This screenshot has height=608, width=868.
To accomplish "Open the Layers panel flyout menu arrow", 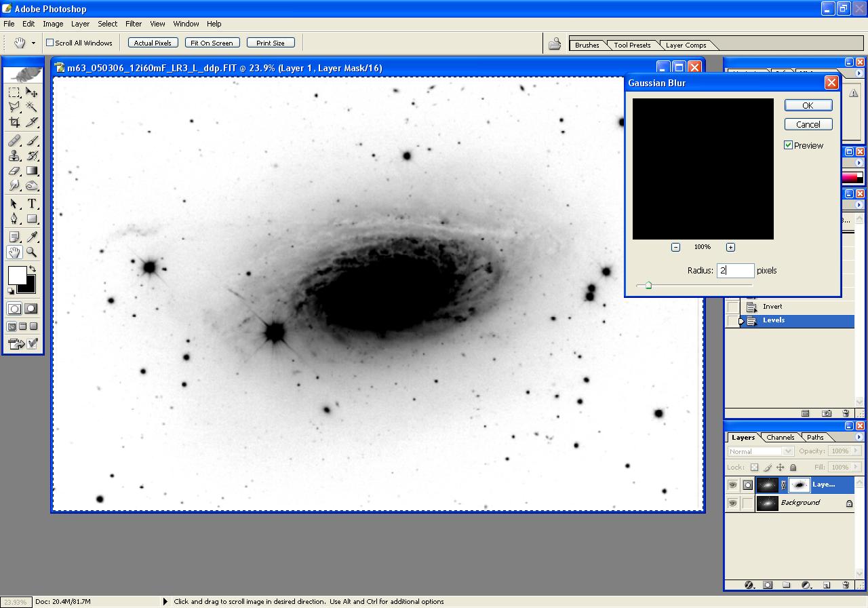I will (859, 438).
